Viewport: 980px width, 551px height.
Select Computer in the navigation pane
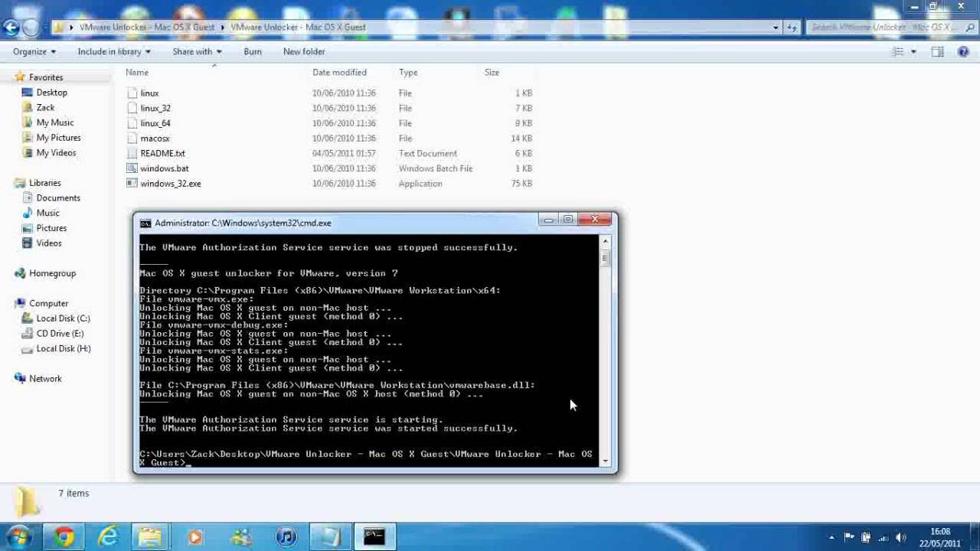[x=48, y=303]
